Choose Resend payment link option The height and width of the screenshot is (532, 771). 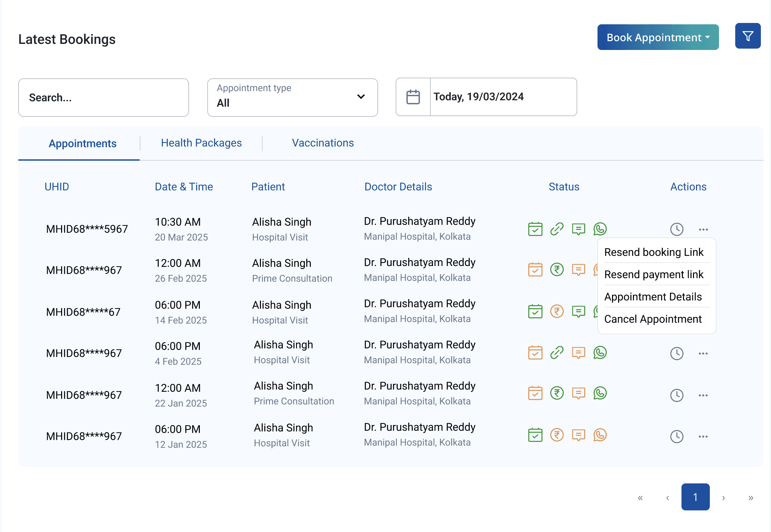click(x=654, y=274)
